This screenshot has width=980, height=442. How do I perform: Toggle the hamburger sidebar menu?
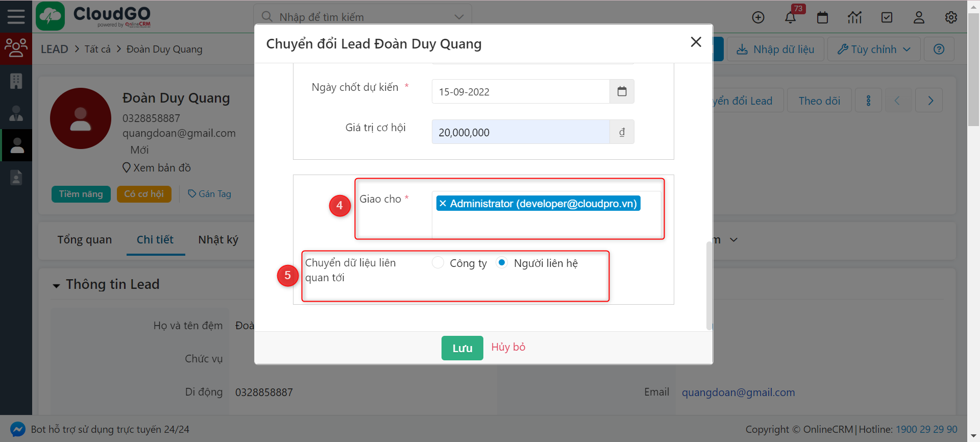16,17
